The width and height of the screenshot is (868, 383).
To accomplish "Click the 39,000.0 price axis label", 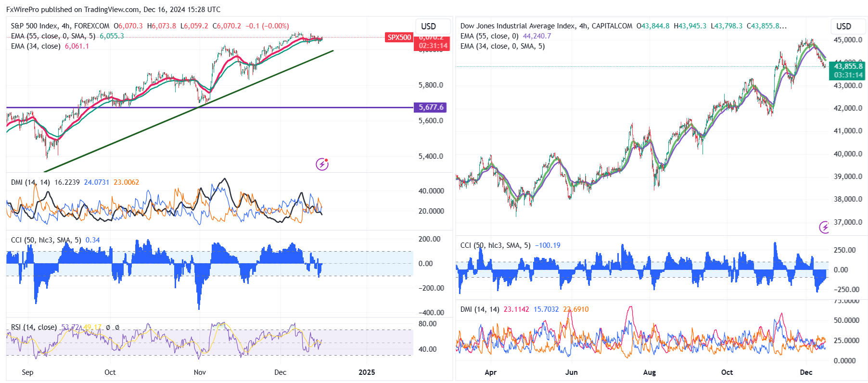I will [848, 177].
